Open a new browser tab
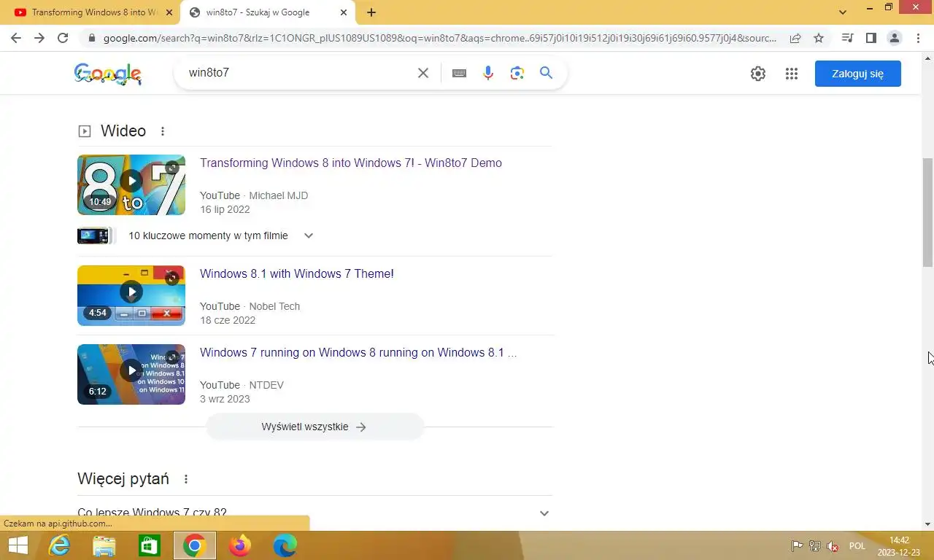The height and width of the screenshot is (560, 934). tap(371, 12)
